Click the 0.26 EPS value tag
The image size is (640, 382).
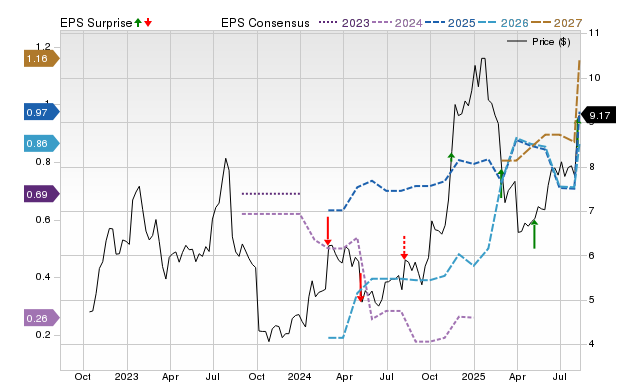pyautogui.click(x=41, y=318)
